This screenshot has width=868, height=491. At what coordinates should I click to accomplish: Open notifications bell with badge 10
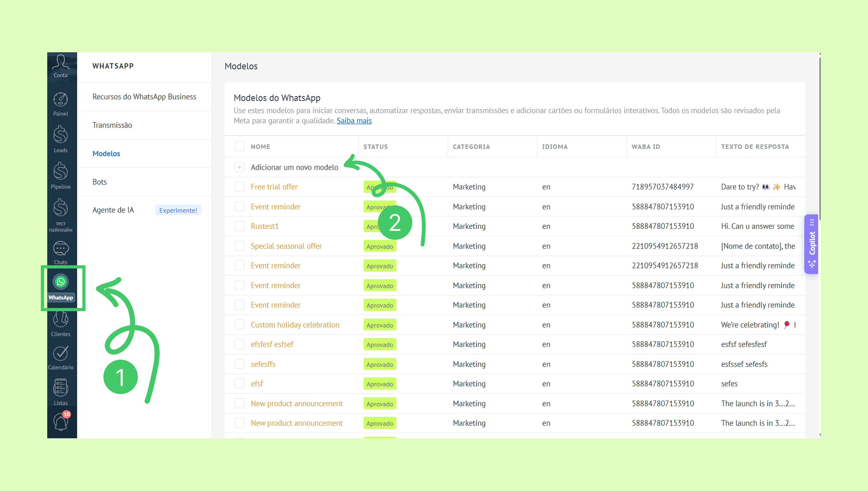(61, 421)
